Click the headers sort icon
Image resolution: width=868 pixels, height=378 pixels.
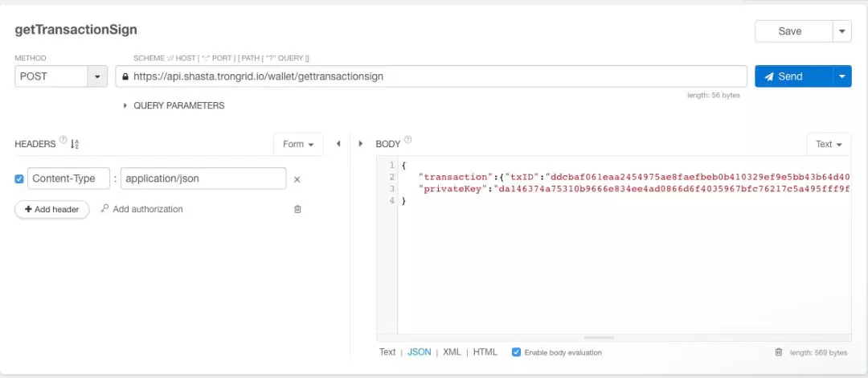pos(75,144)
